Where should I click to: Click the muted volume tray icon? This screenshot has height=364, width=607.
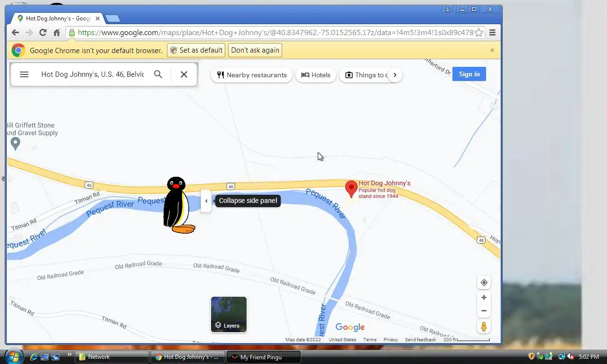click(570, 356)
